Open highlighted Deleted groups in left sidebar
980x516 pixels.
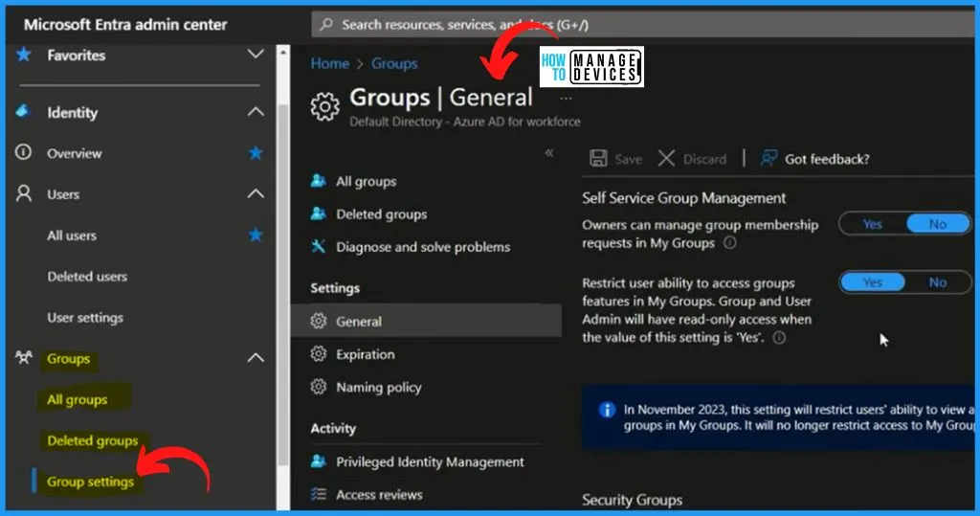(93, 441)
